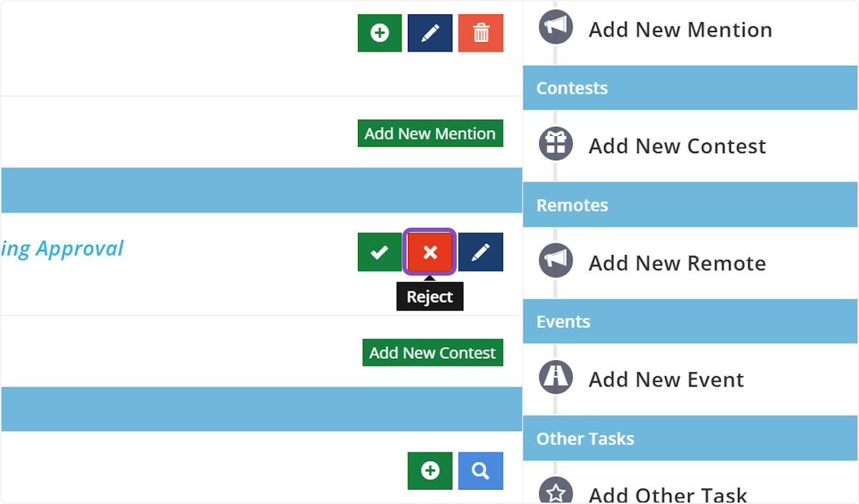859x504 pixels.
Task: Click top row green plus button
Action: (x=379, y=33)
